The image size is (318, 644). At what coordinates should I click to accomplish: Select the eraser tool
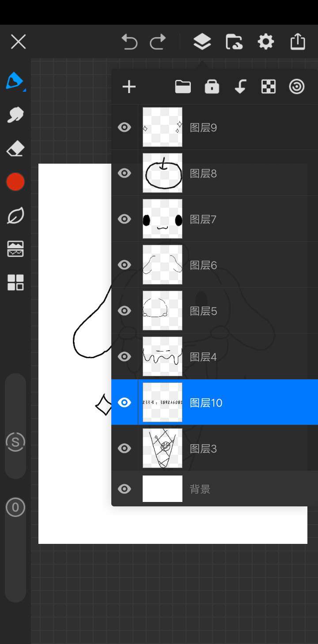15,149
